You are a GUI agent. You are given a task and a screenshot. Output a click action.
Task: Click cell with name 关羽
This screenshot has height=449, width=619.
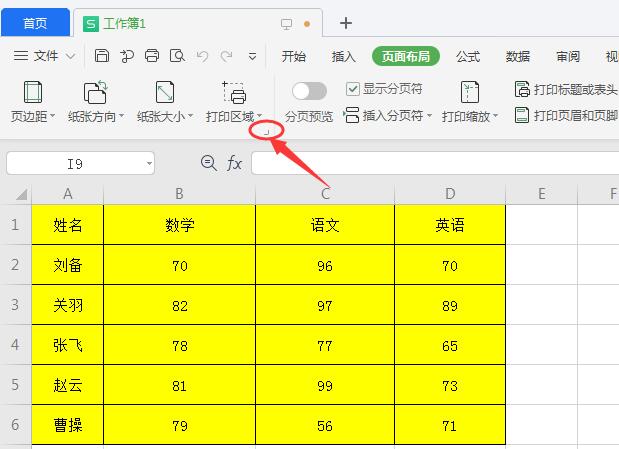68,305
